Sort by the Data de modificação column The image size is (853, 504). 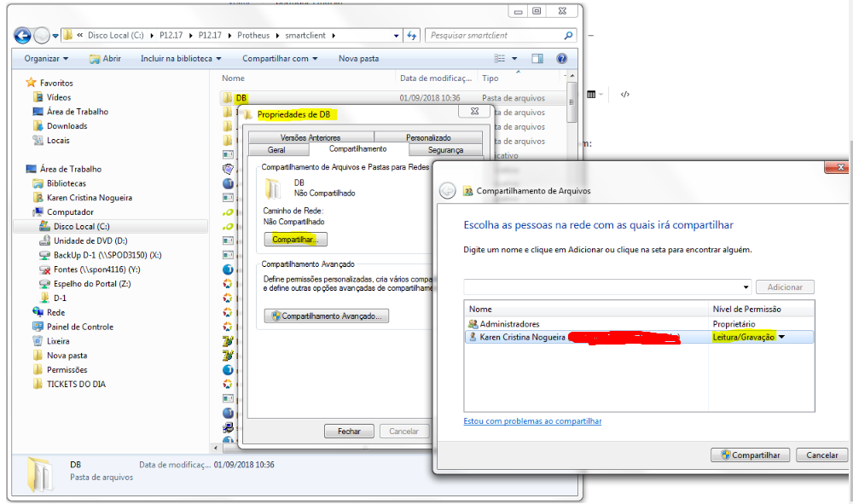[436, 78]
